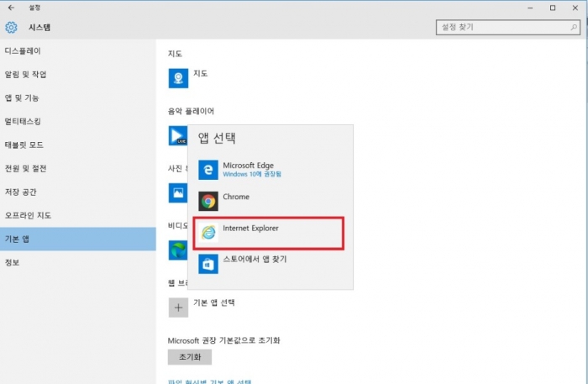The width and height of the screenshot is (588, 384).
Task: Open 전원 및 절전 settings
Action: (x=77, y=168)
